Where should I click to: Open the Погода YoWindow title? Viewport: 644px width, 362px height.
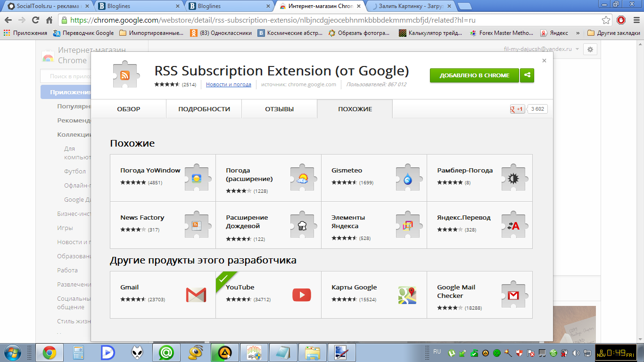point(150,170)
